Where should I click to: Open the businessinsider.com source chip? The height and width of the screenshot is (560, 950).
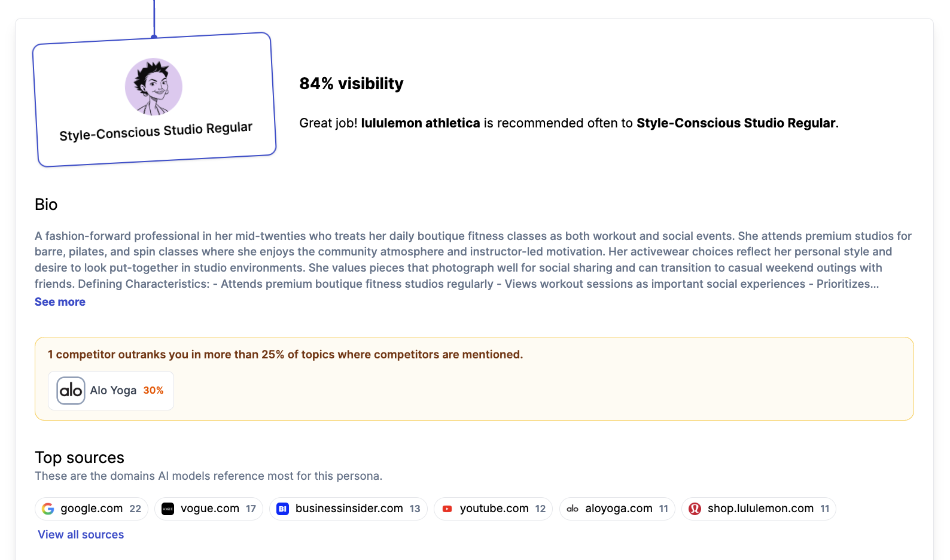[348, 509]
